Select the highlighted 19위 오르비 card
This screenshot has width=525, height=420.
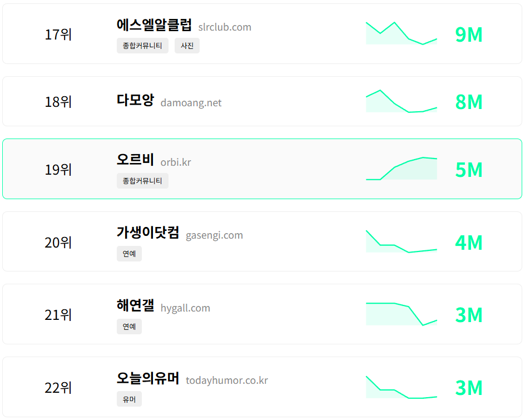click(x=262, y=169)
